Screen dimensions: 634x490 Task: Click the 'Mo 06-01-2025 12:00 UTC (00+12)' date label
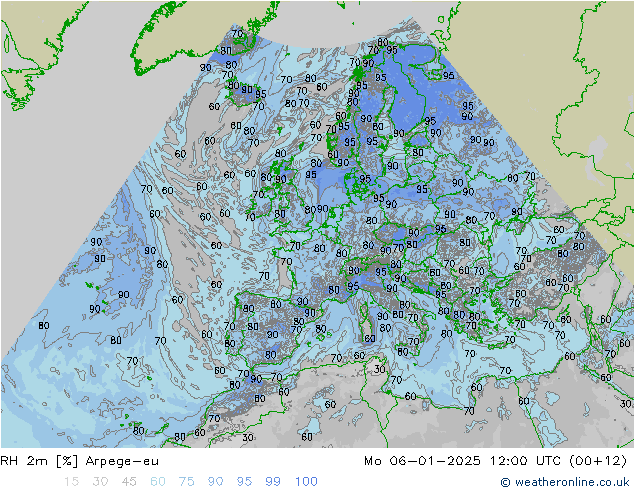[495, 461]
